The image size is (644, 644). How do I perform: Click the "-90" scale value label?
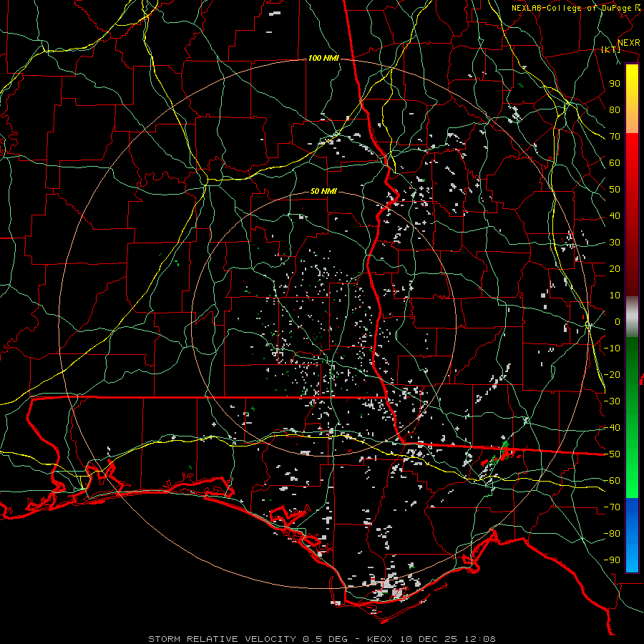pyautogui.click(x=612, y=560)
